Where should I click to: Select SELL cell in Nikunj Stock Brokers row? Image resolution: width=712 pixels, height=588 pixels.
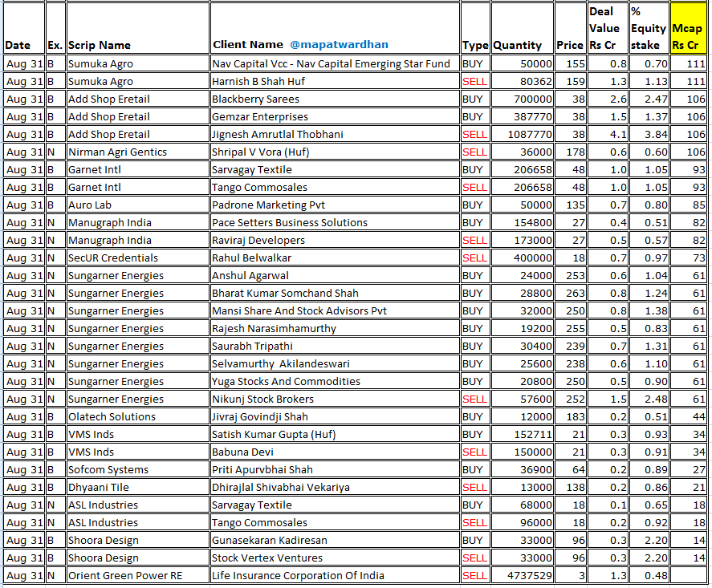point(475,399)
